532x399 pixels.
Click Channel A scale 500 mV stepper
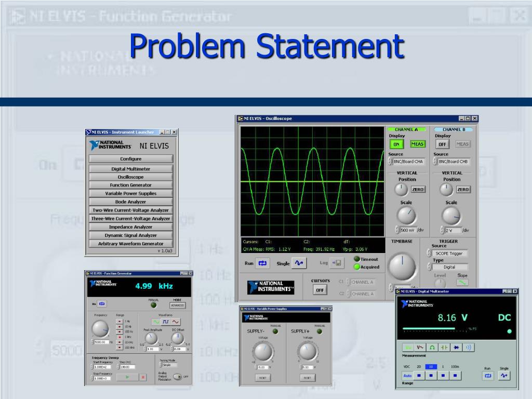[397, 230]
